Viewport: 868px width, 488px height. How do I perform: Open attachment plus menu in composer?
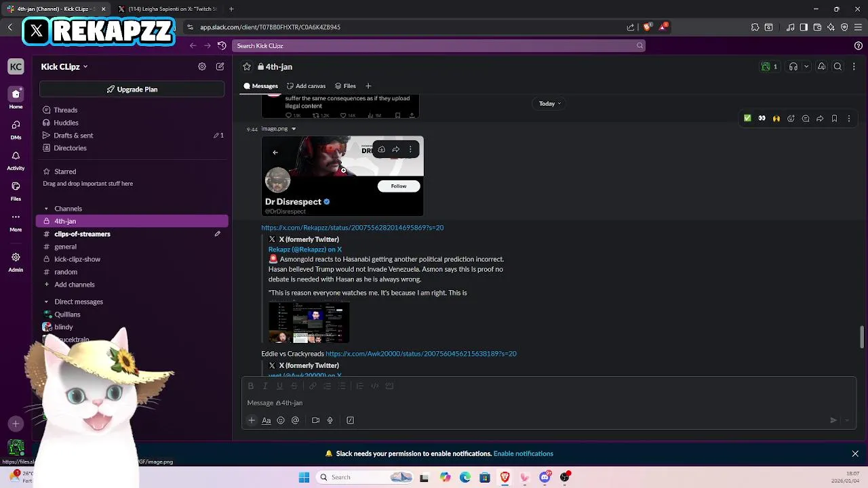click(252, 420)
